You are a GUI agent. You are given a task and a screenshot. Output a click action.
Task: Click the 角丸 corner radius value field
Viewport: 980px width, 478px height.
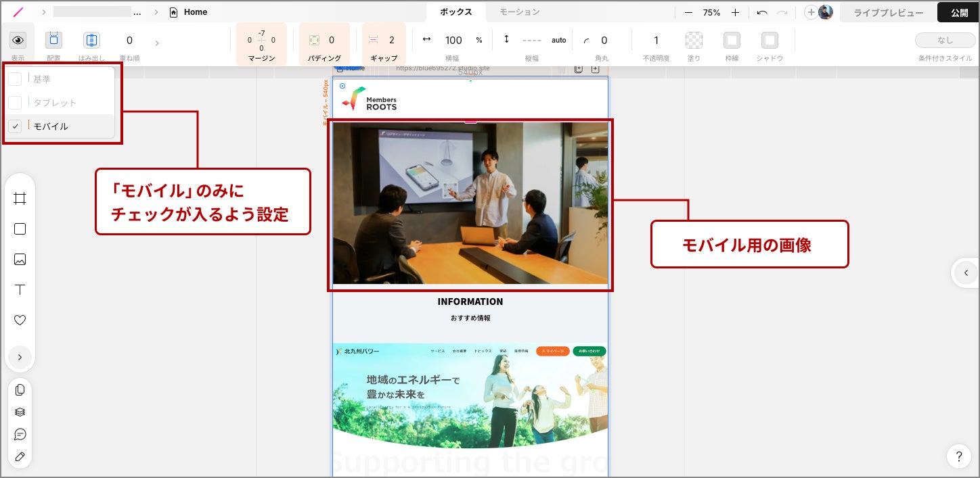point(604,41)
